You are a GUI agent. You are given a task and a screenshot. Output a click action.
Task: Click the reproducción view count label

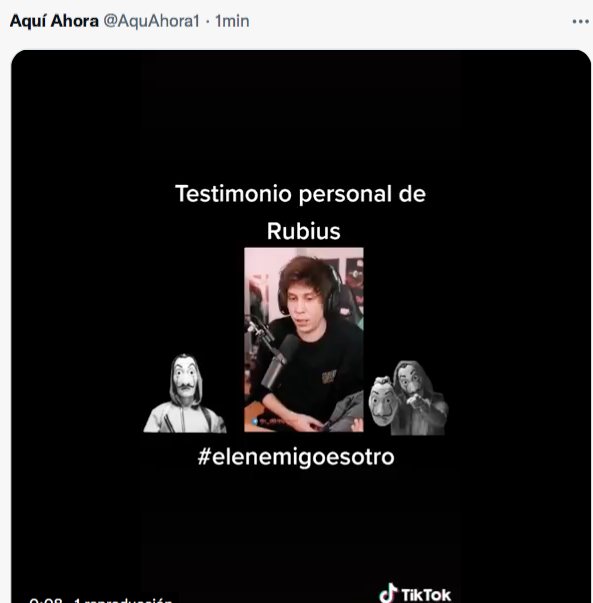[123, 600]
